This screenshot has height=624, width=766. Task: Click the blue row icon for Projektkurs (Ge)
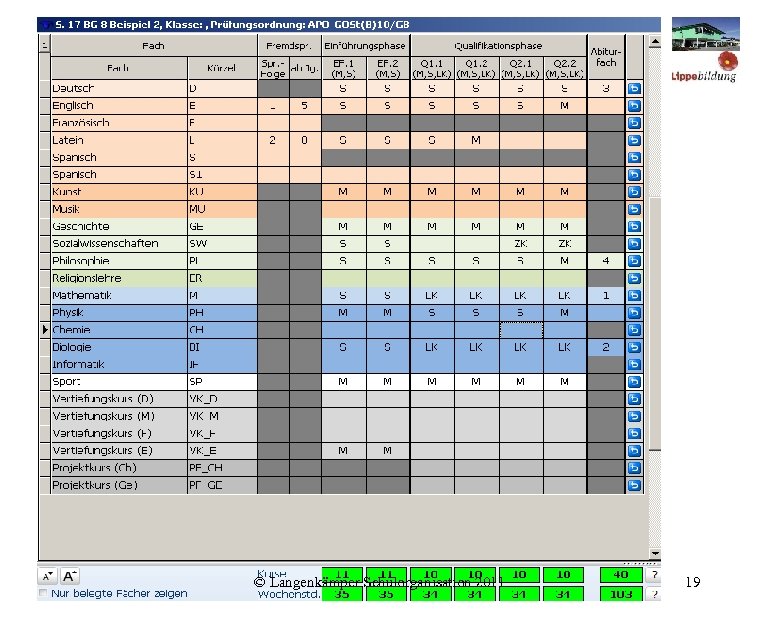[x=634, y=485]
